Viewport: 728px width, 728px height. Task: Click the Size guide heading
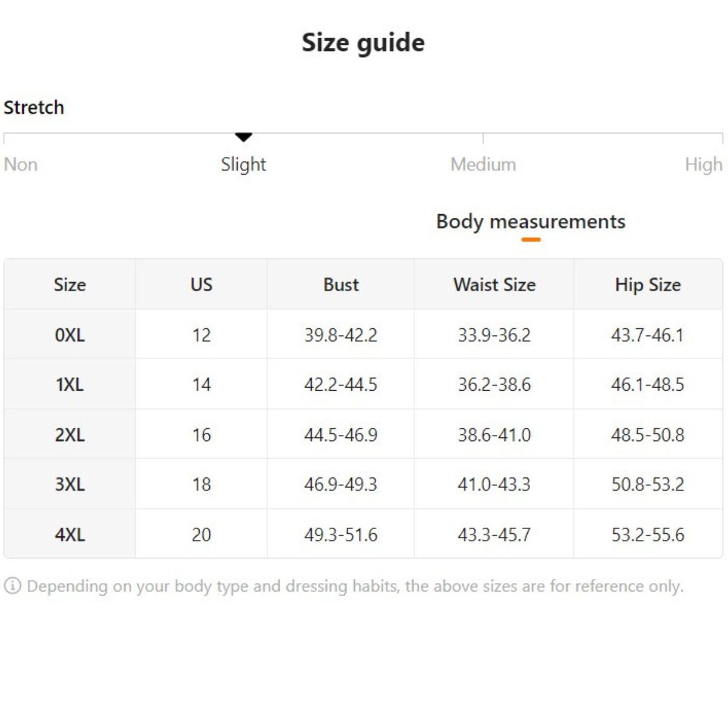pyautogui.click(x=363, y=43)
